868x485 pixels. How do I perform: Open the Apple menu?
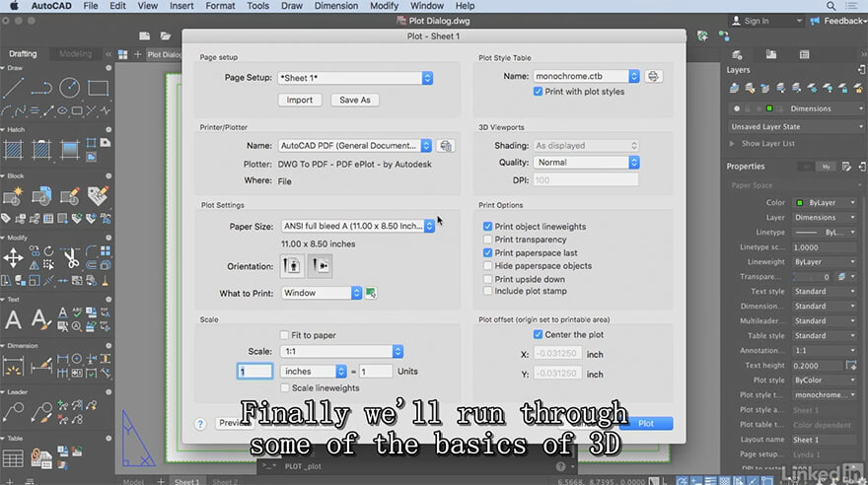click(x=13, y=6)
